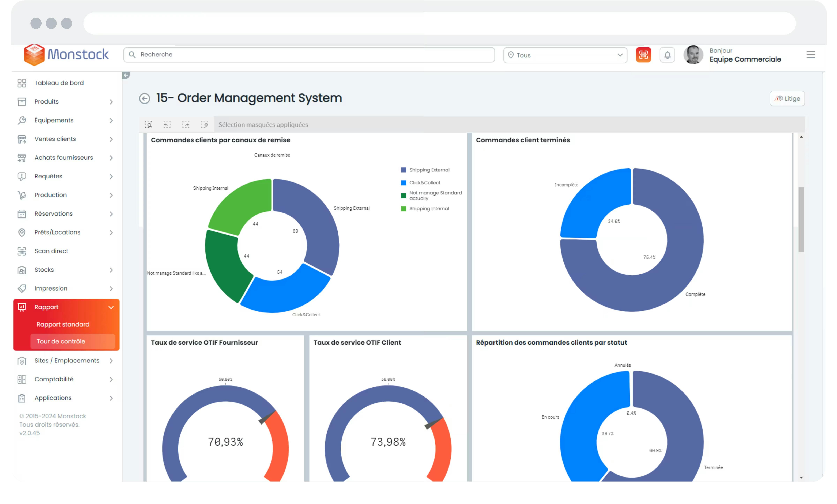Screen dimensions: 837x504
Task: Click the Applications clipboard icon
Action: coord(22,398)
